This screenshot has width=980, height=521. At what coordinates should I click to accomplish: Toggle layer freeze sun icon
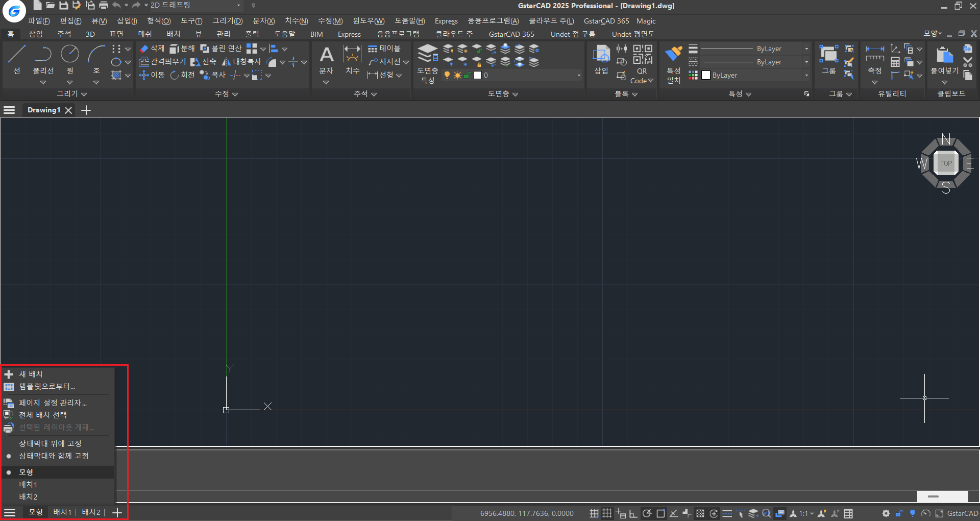tap(457, 75)
